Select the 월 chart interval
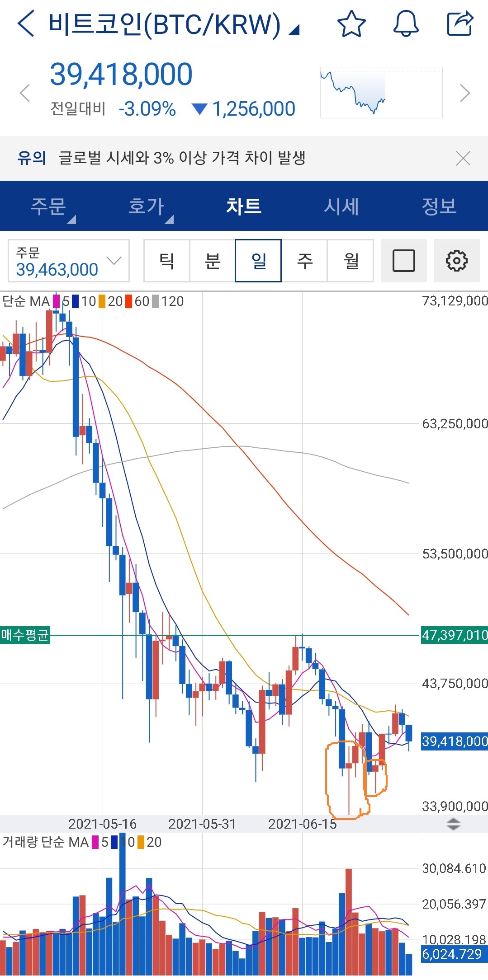Screen dimensions: 488x980 pyautogui.click(x=351, y=261)
